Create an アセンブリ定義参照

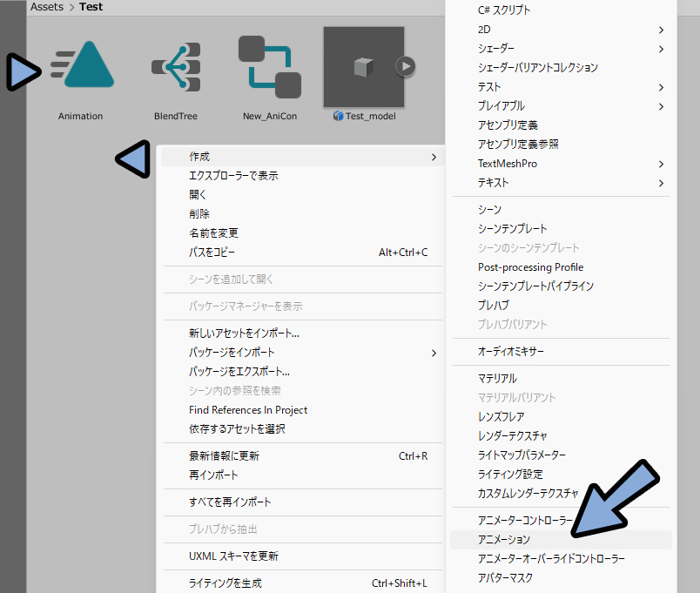click(562, 145)
